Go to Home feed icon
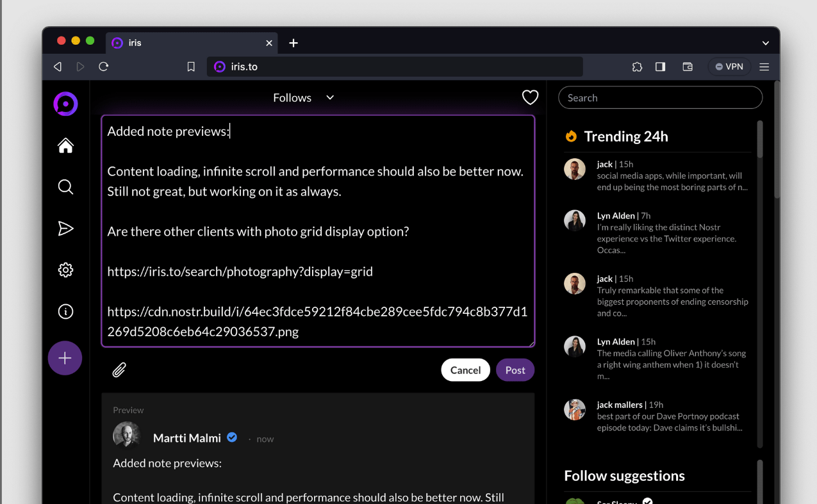Viewport: 817px width, 504px height. point(65,146)
